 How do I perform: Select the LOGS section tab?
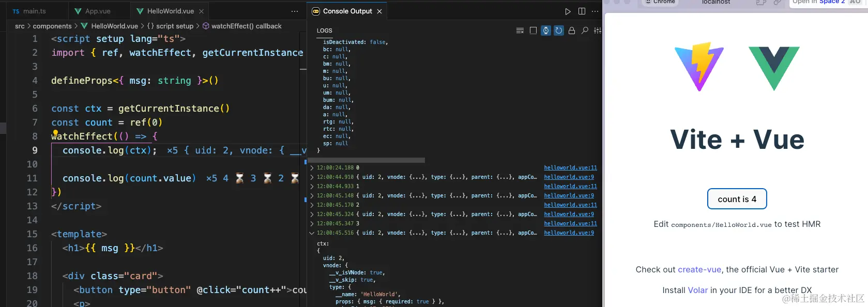point(325,30)
